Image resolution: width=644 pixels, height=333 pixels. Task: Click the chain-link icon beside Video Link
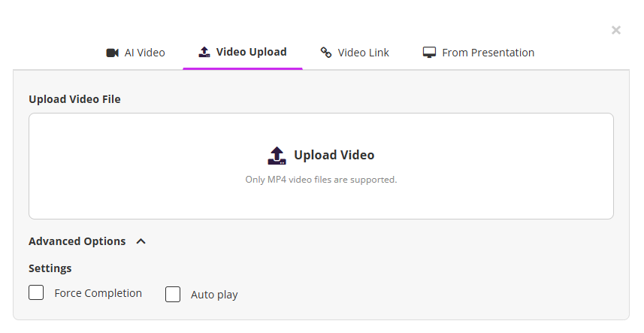(326, 53)
